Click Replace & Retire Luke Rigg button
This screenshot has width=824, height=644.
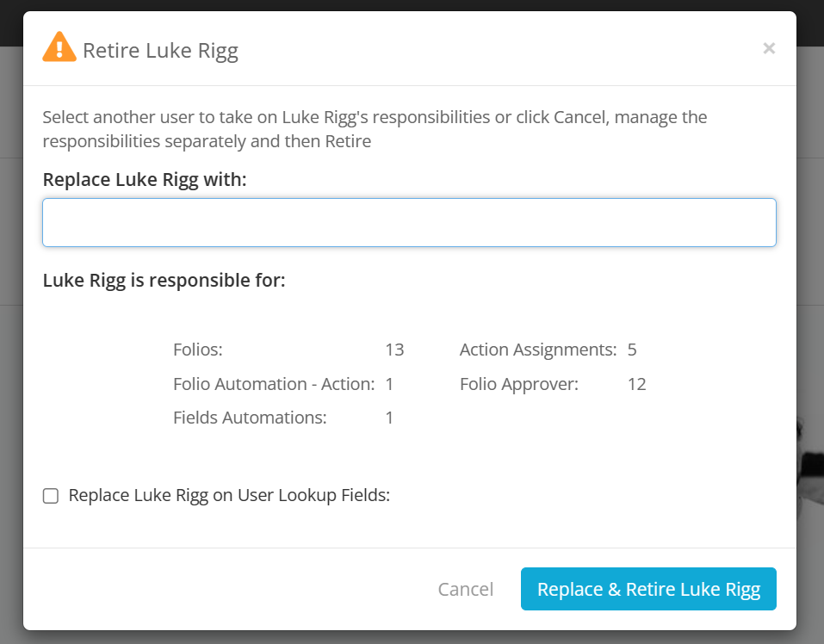coord(648,589)
